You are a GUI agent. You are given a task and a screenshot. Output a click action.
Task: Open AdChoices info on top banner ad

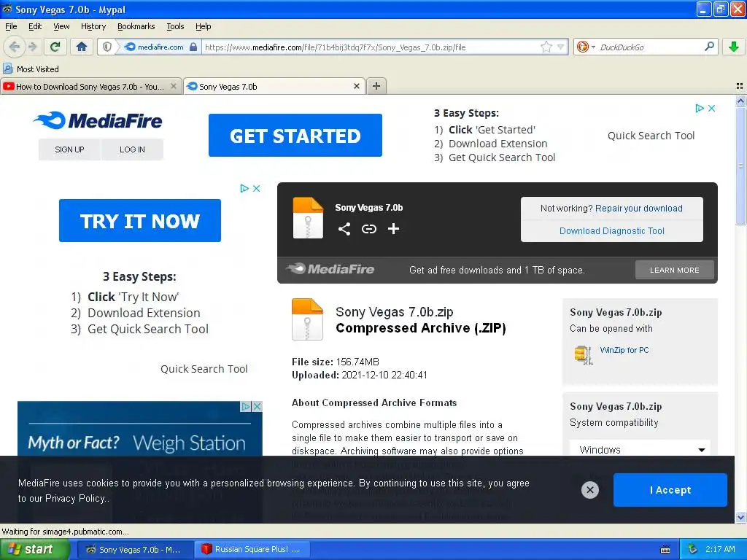700,108
